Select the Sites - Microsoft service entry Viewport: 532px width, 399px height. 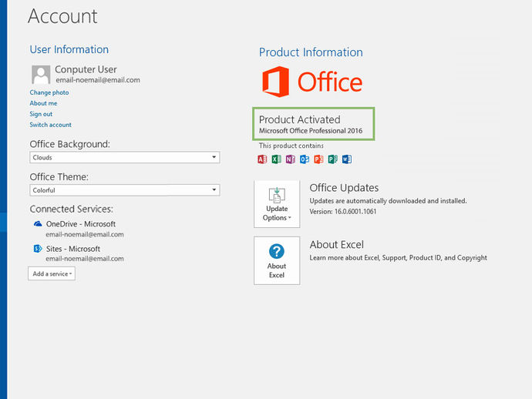point(73,249)
